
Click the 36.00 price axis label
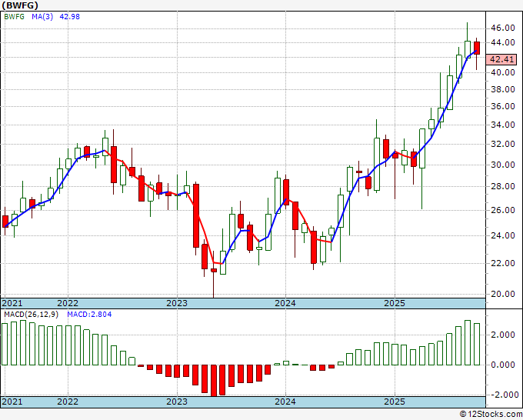(503, 106)
